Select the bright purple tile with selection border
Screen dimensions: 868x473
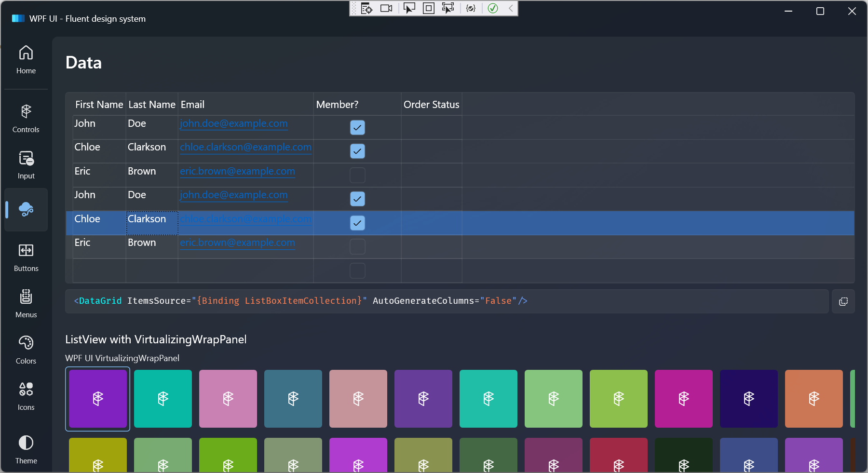pyautogui.click(x=98, y=399)
